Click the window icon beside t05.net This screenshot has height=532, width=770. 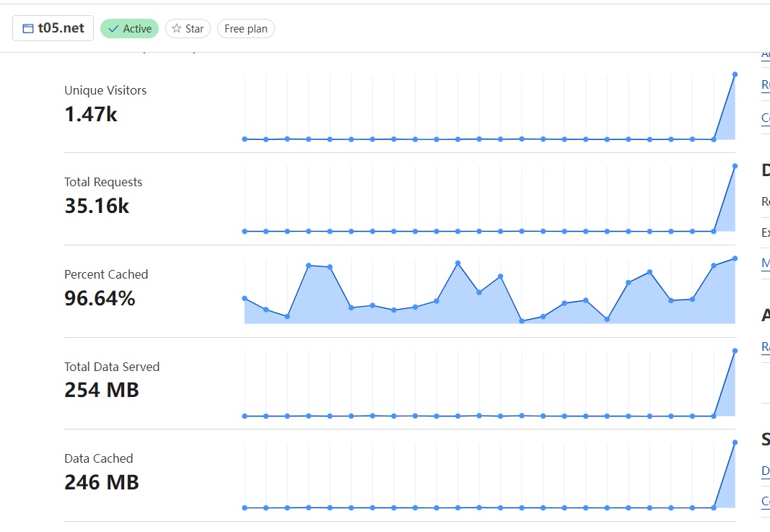pyautogui.click(x=28, y=29)
